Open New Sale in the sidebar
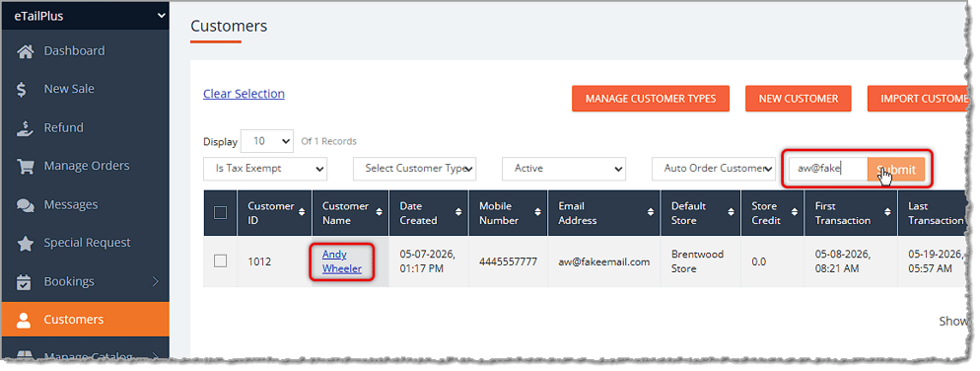980x371 pixels. 85,89
